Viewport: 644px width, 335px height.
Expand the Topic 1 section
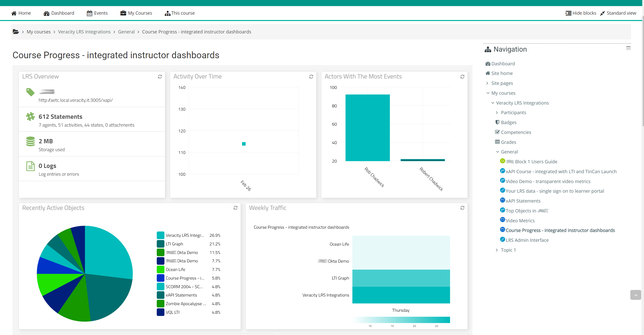point(497,250)
